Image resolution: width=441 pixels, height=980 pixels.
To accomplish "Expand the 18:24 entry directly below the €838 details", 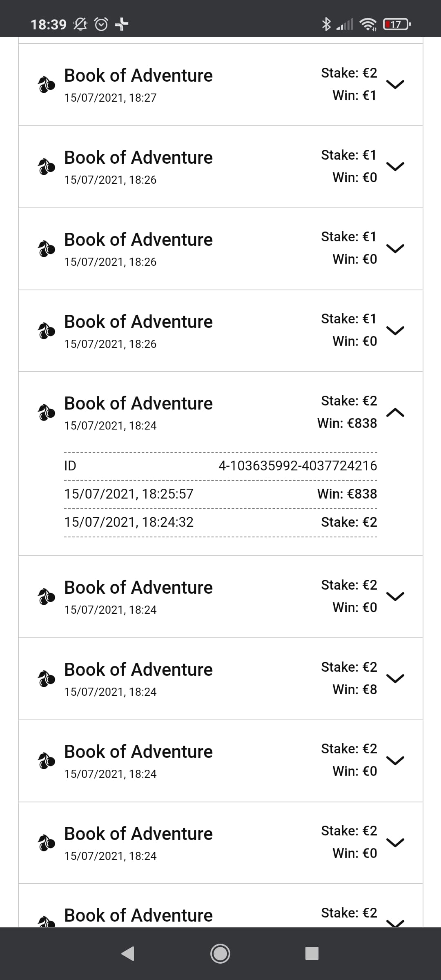I will pyautogui.click(x=395, y=597).
